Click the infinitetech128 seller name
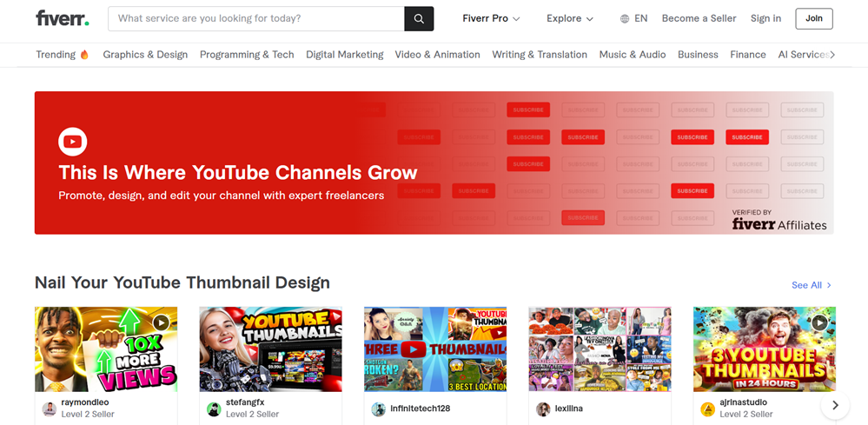 tap(421, 408)
